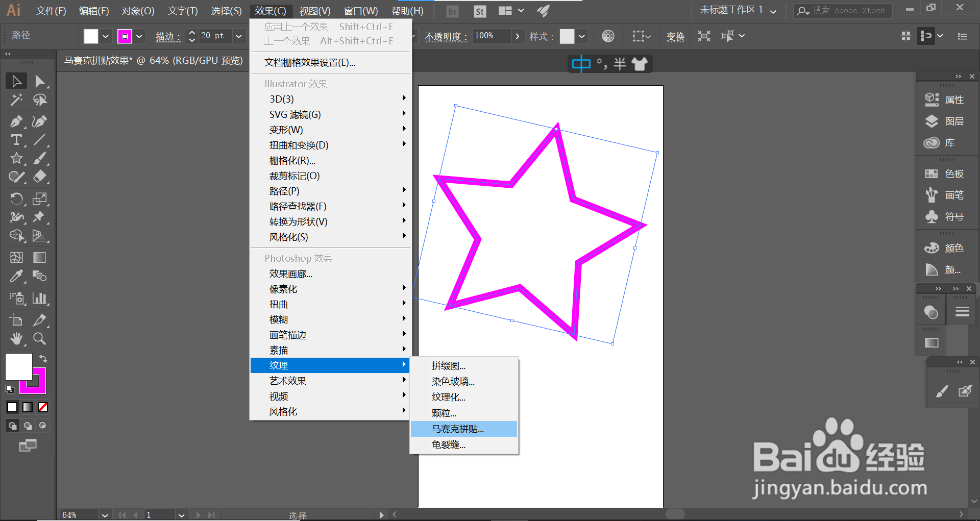Open 文档栅格效果设置(E)...
Viewport: 980px width, 521px height.
(x=330, y=62)
